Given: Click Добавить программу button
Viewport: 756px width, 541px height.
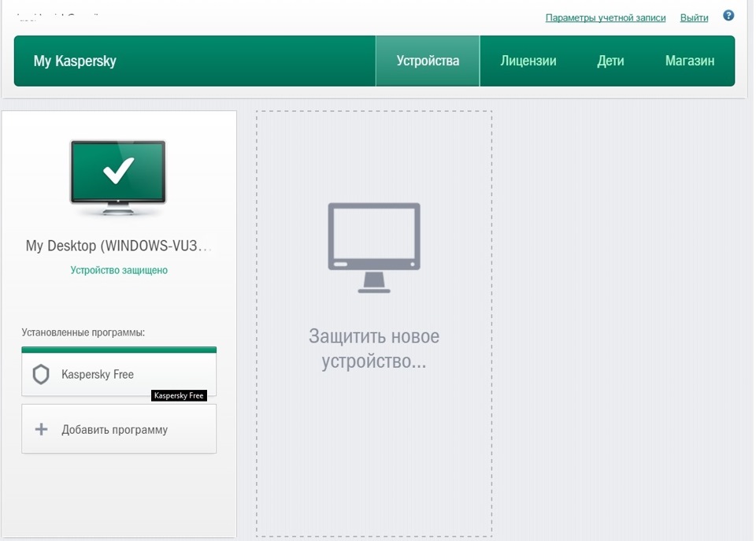Looking at the screenshot, I should pos(119,428).
